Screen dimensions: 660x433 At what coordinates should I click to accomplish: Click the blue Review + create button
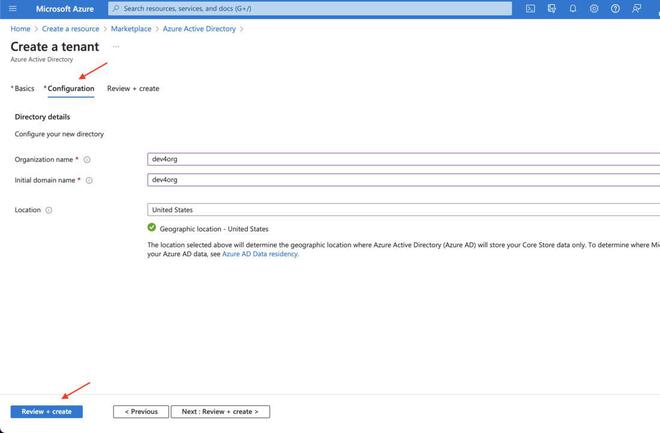point(47,412)
